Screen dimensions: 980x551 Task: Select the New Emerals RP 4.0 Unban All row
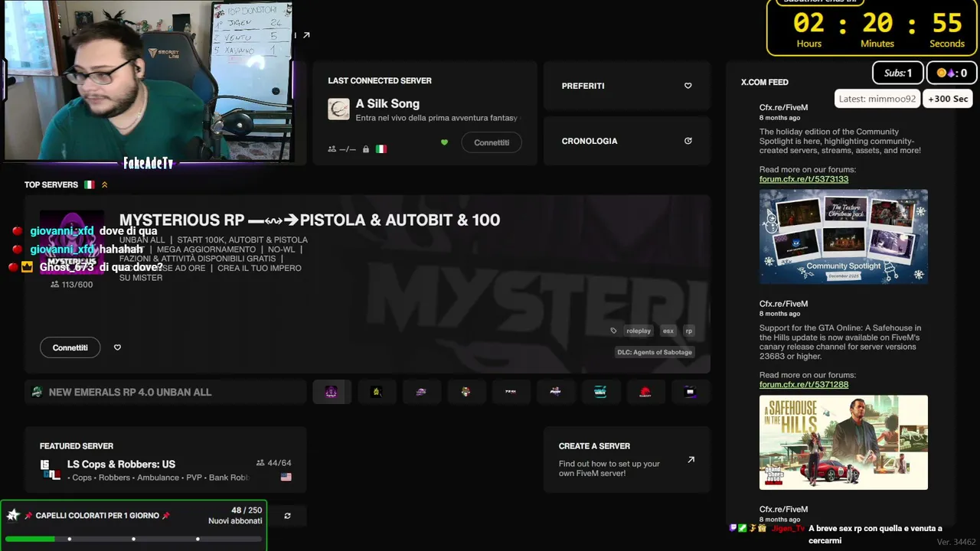point(165,392)
